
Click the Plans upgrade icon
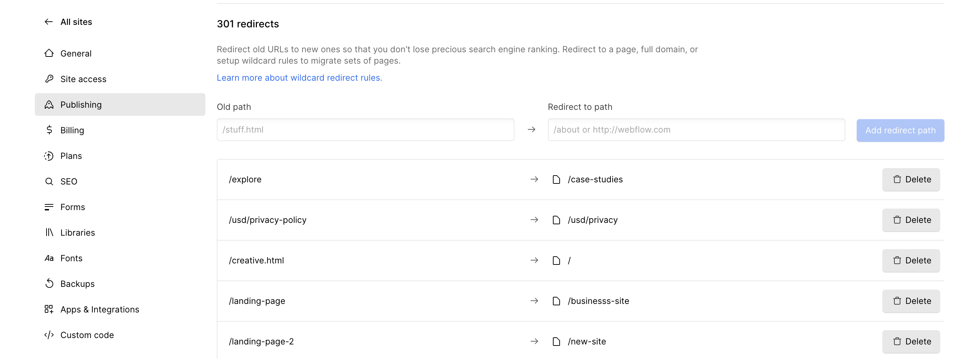(x=49, y=156)
